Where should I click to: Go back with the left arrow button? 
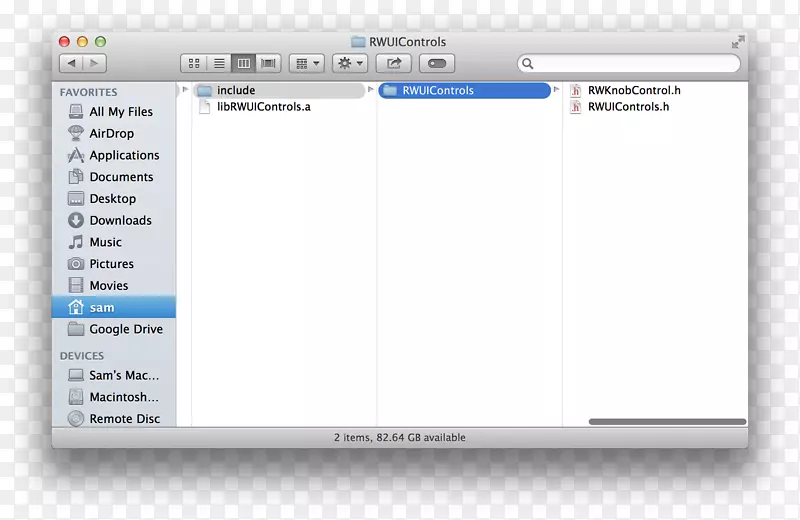pyautogui.click(x=71, y=63)
